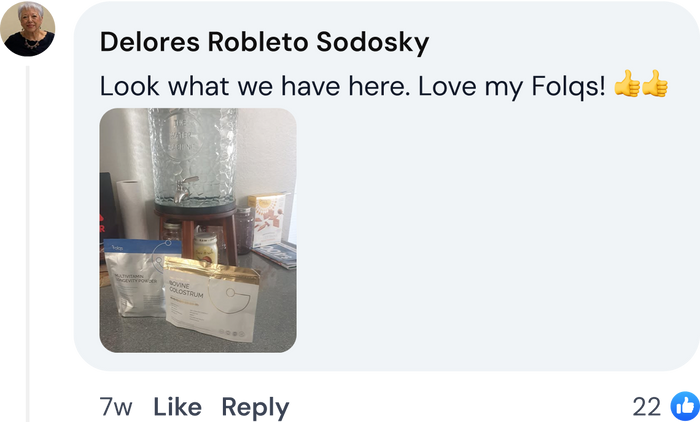Screen dimensions: 700x422
Task: Open Delores's profile picture avatar
Action: point(28,29)
